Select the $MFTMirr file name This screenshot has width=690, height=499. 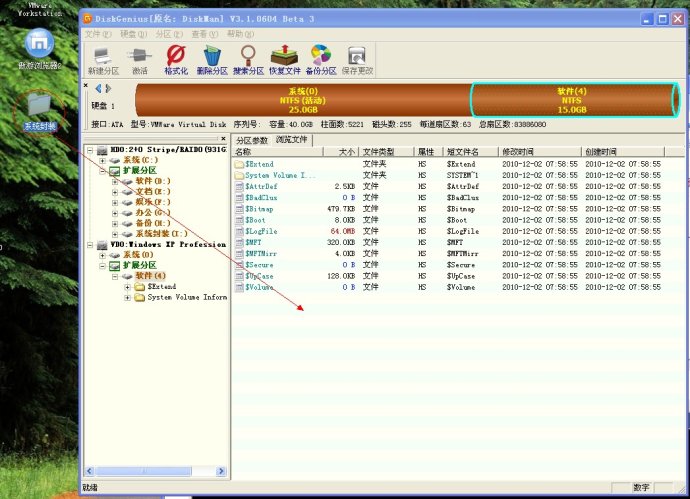click(x=261, y=254)
